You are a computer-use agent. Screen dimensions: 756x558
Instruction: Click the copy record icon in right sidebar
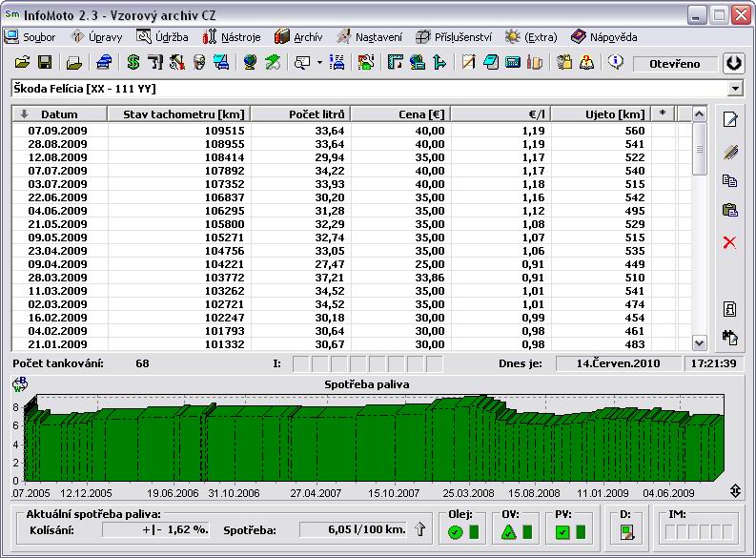pos(729,180)
